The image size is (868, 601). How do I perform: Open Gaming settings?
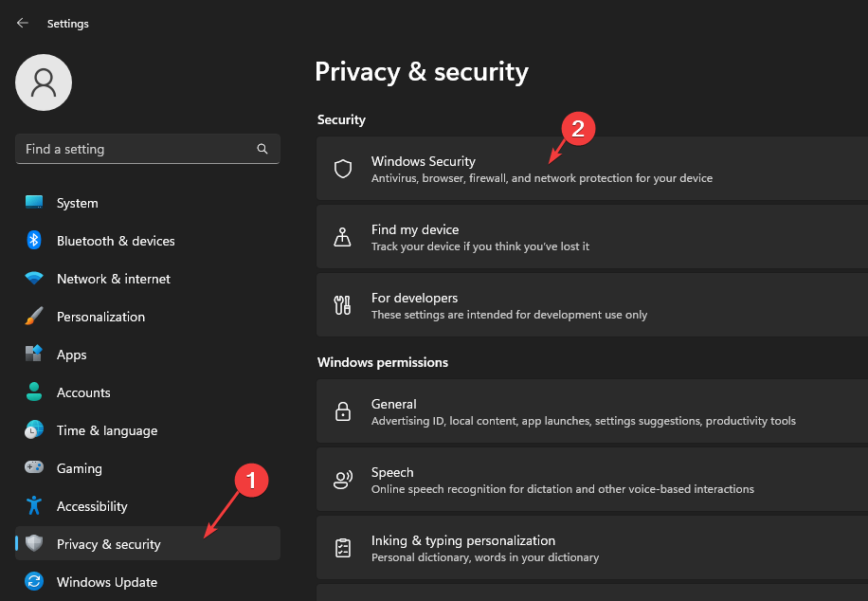(x=147, y=468)
